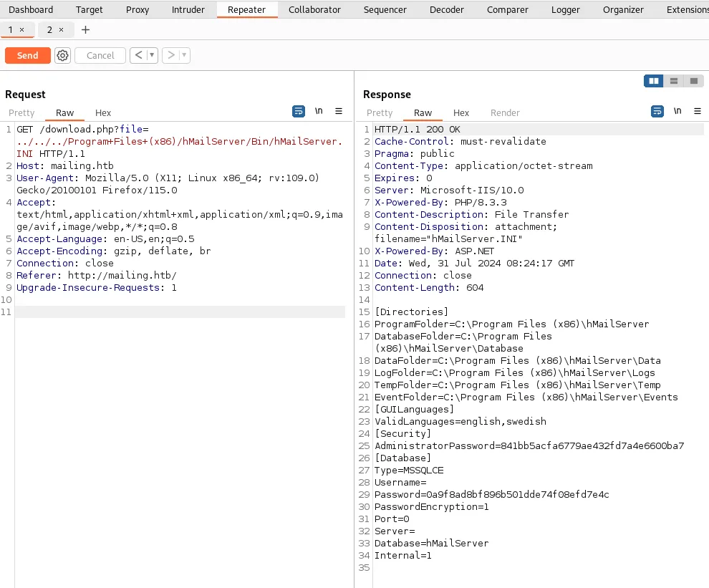Switch Request view to Raw
This screenshot has height=588, width=709.
click(64, 112)
